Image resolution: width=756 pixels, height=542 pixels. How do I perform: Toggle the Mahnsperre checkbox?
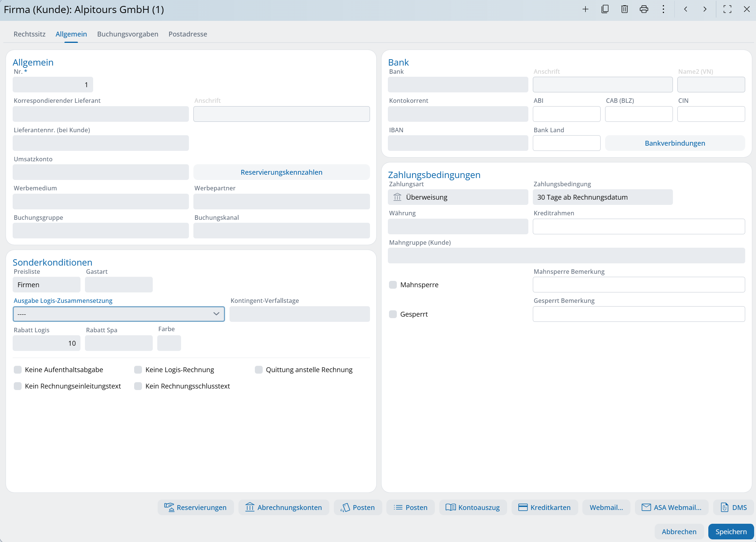click(393, 285)
